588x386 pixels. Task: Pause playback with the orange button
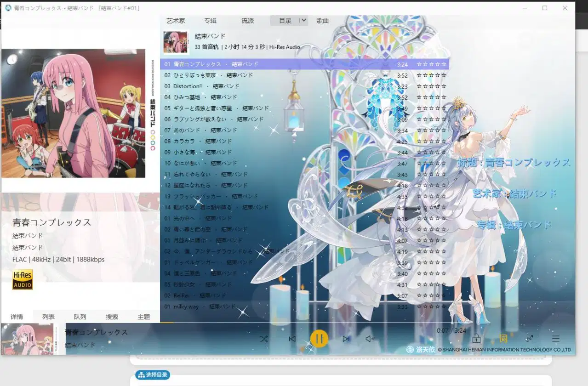[x=319, y=339]
